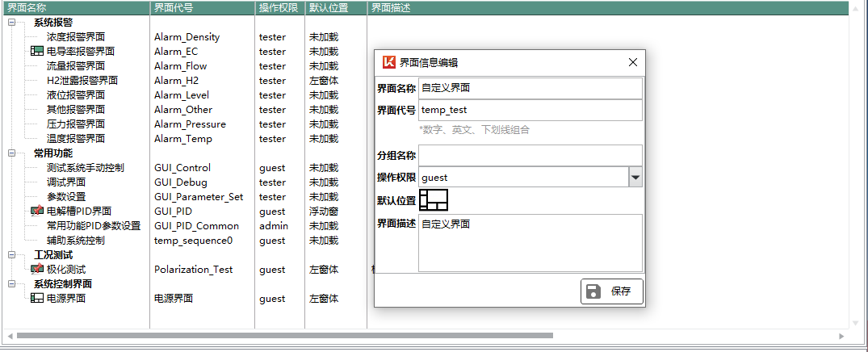Select the 浓度报警界面 tree row
868x352 pixels.
(75, 37)
